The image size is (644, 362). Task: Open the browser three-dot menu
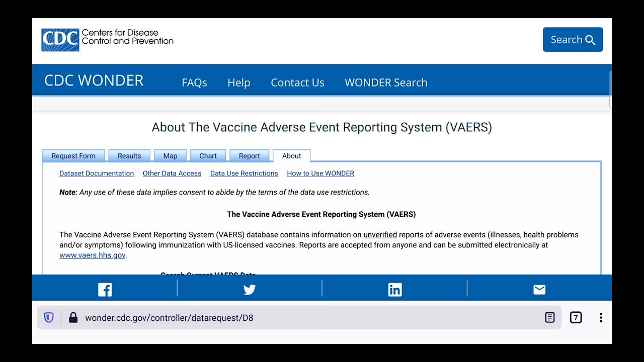click(x=601, y=318)
